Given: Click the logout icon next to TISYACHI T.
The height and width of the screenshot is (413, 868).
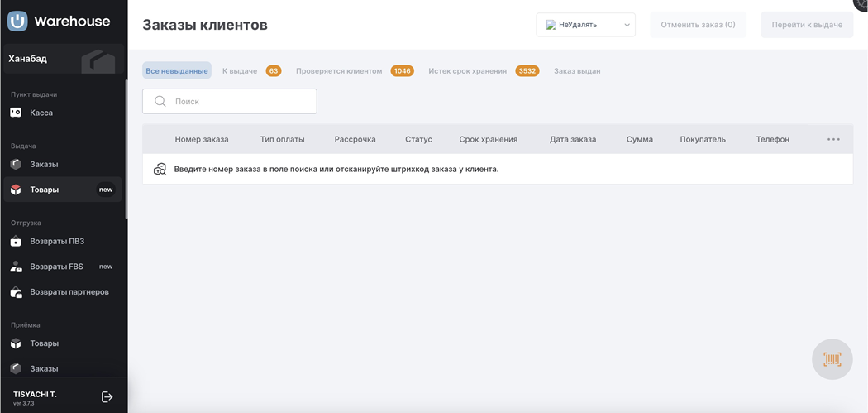Looking at the screenshot, I should click(107, 397).
